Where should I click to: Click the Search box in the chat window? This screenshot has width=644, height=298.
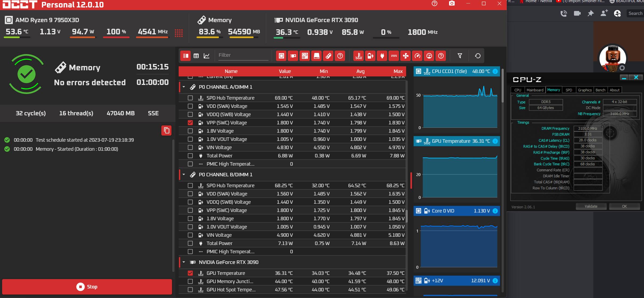pyautogui.click(x=635, y=13)
